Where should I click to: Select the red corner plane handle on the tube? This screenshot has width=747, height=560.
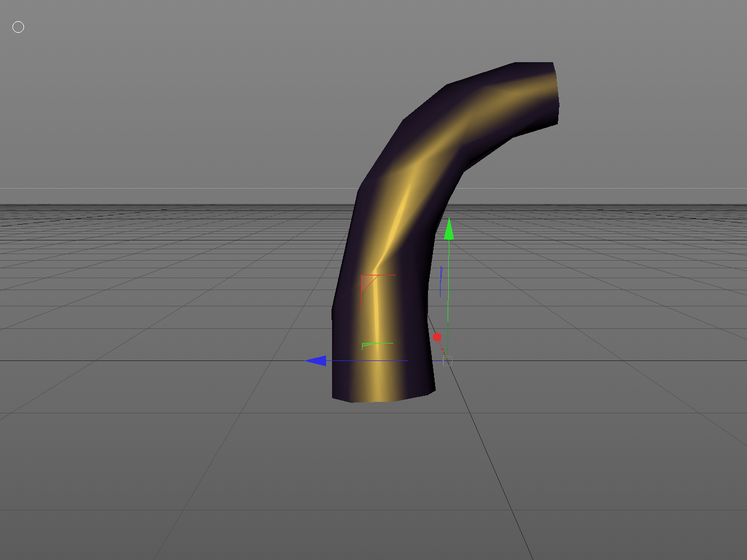tap(377, 291)
